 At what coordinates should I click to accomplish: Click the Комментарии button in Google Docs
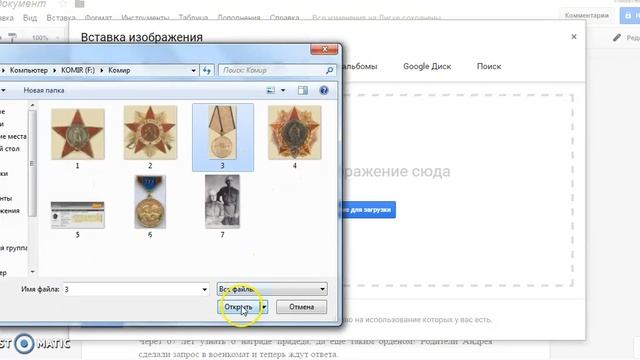pyautogui.click(x=587, y=16)
